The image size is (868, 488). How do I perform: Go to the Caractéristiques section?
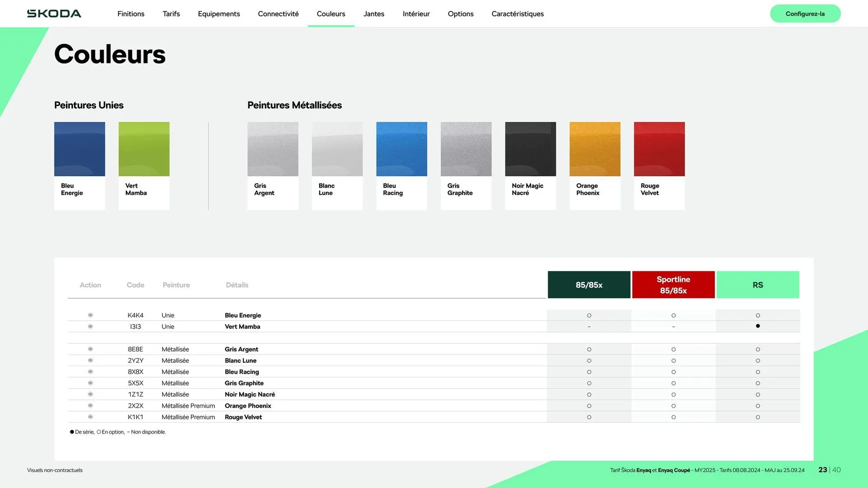coord(517,14)
